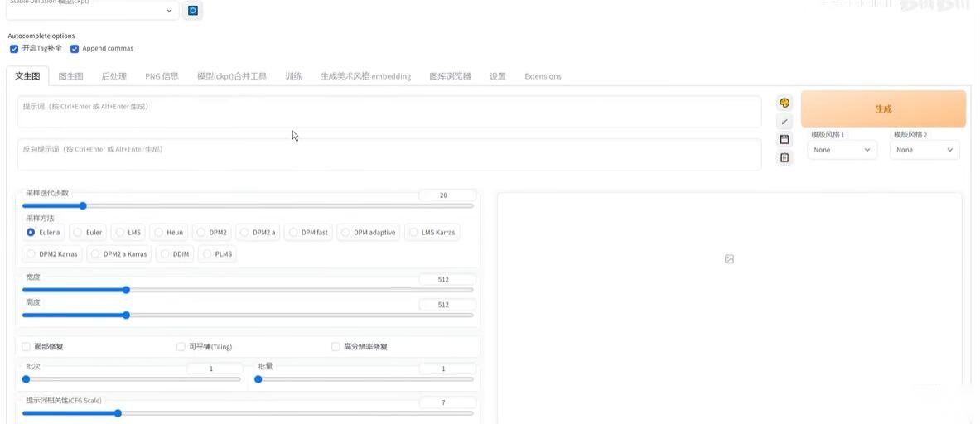
Task: Click the 高度 value field 512
Action: [447, 306]
